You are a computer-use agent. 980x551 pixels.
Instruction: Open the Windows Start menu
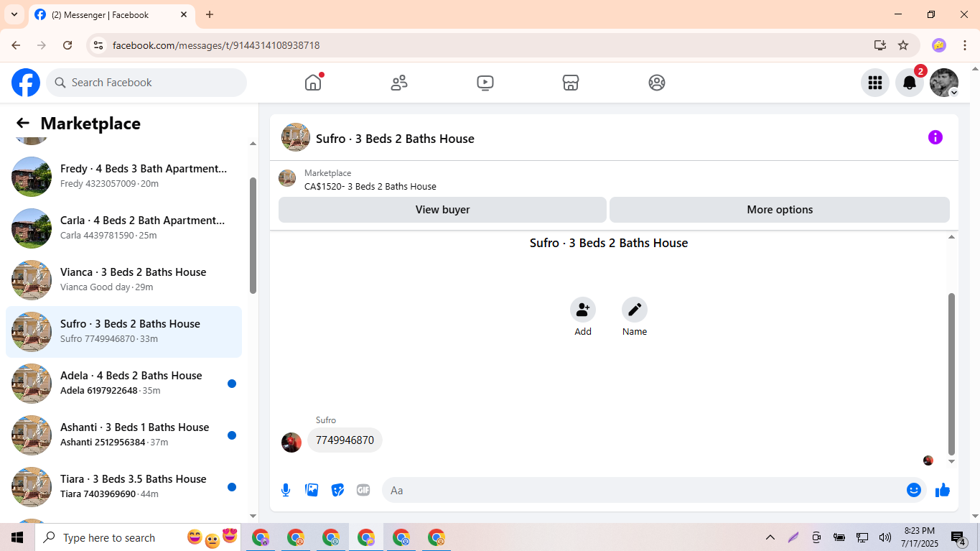click(x=17, y=537)
